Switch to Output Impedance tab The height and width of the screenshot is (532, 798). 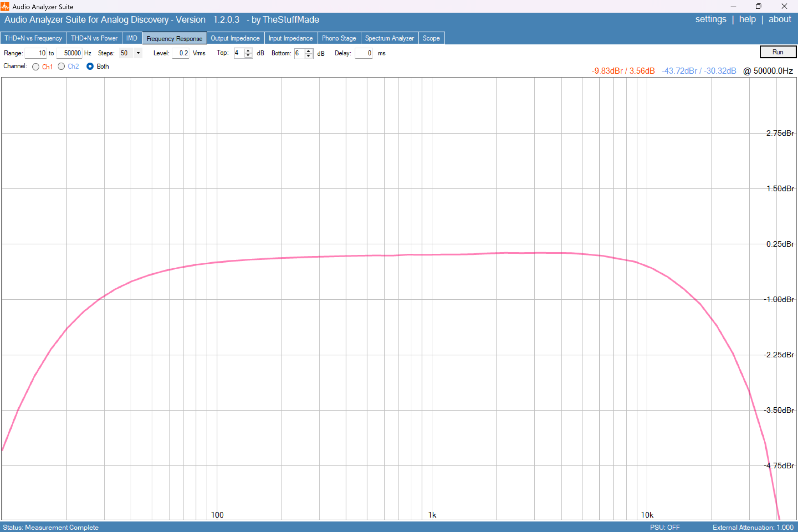235,38
